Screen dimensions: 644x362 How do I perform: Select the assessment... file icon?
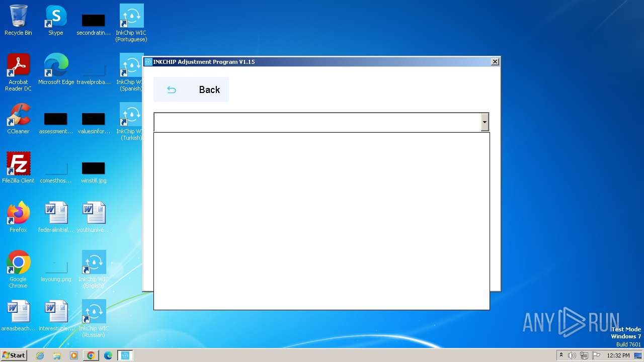pos(56,122)
